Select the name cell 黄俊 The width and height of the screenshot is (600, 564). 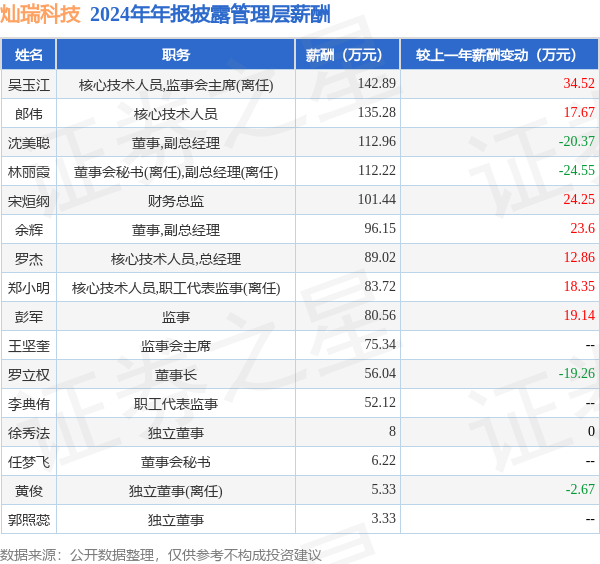pyautogui.click(x=29, y=491)
